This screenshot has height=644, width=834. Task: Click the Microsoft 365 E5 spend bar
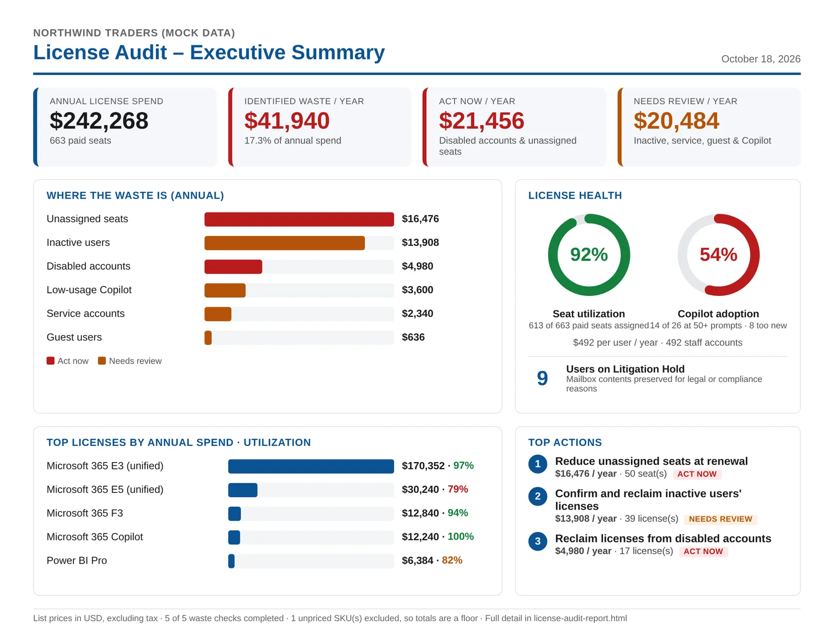243,490
